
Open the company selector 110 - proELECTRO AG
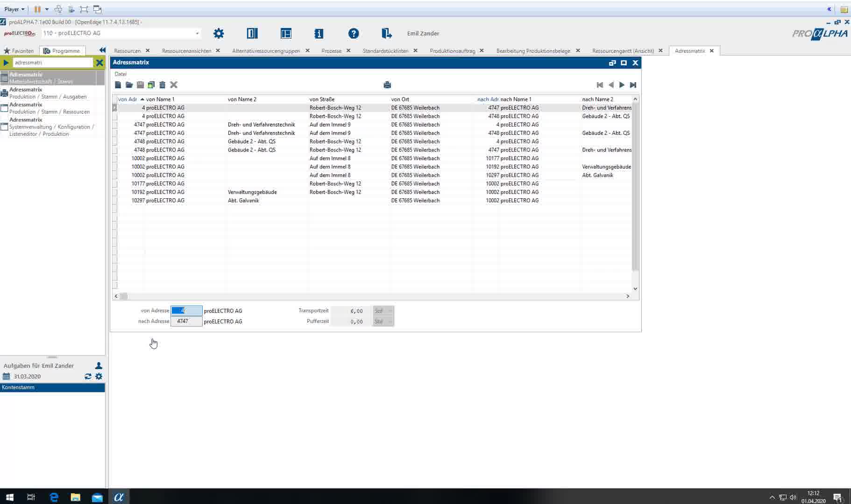coord(121,33)
